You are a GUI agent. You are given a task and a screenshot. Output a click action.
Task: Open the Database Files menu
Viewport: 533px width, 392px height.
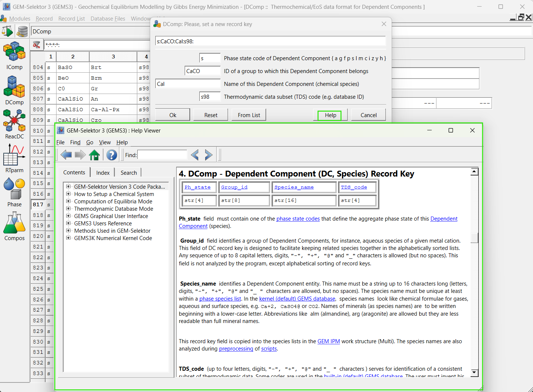pos(108,19)
